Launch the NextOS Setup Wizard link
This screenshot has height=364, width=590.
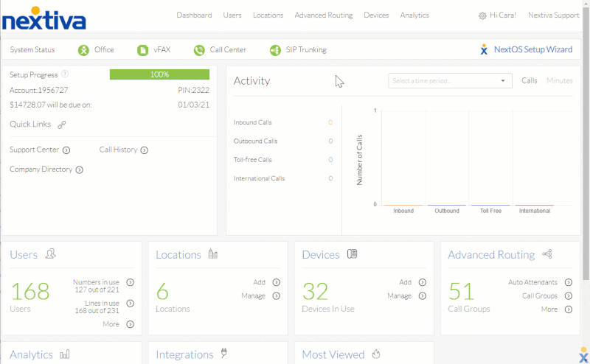533,49
